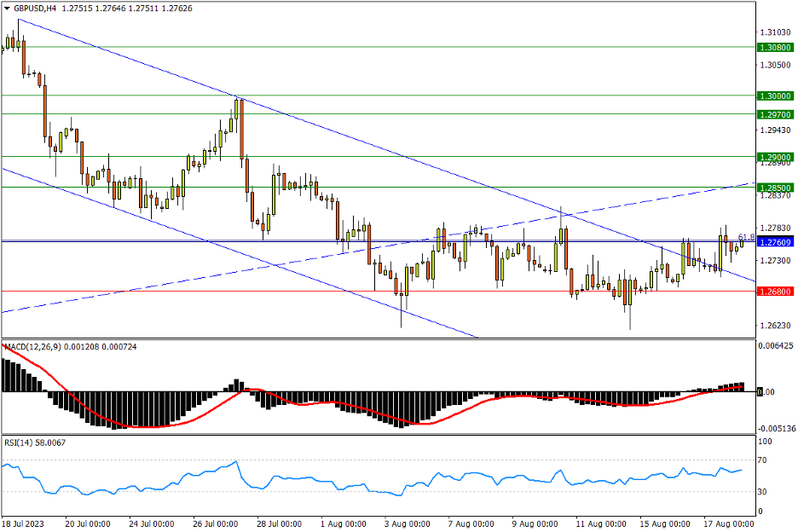Select the 1.30800 green price level label
Viewport: 798px width, 532px height.
(775, 48)
